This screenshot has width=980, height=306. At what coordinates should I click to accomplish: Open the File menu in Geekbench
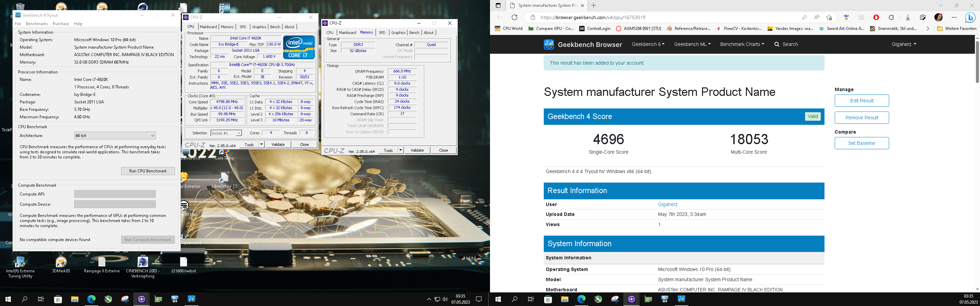pos(18,23)
